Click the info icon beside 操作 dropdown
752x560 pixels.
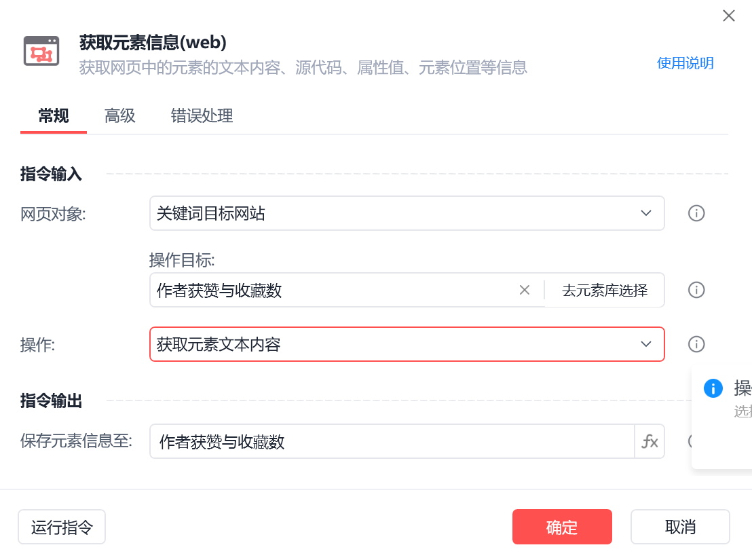pos(696,343)
